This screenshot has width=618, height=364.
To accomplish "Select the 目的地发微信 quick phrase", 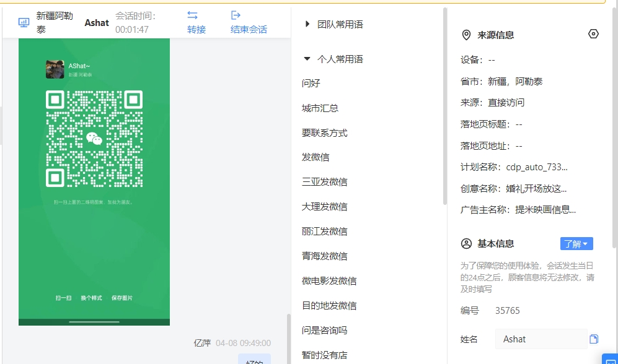I will click(329, 305).
